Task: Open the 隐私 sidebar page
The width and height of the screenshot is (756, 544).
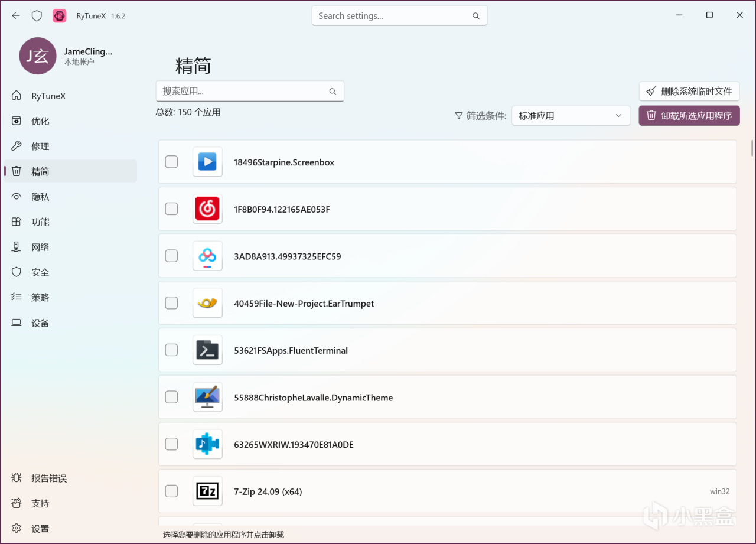Action: click(70, 197)
